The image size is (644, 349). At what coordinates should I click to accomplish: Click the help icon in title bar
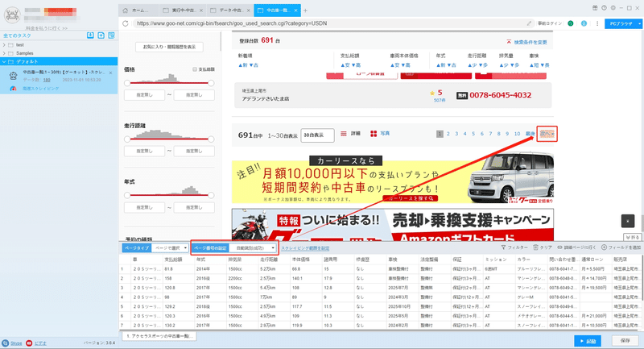click(x=605, y=8)
